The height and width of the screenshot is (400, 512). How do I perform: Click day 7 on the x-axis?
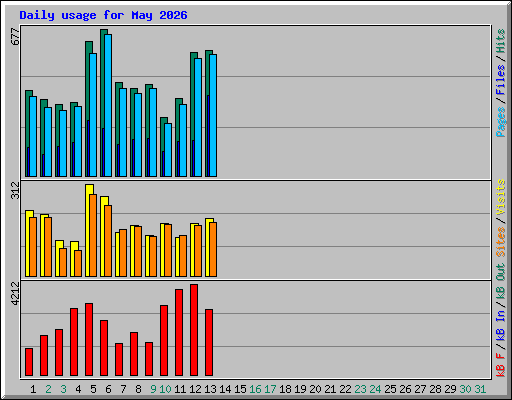pos(123,389)
